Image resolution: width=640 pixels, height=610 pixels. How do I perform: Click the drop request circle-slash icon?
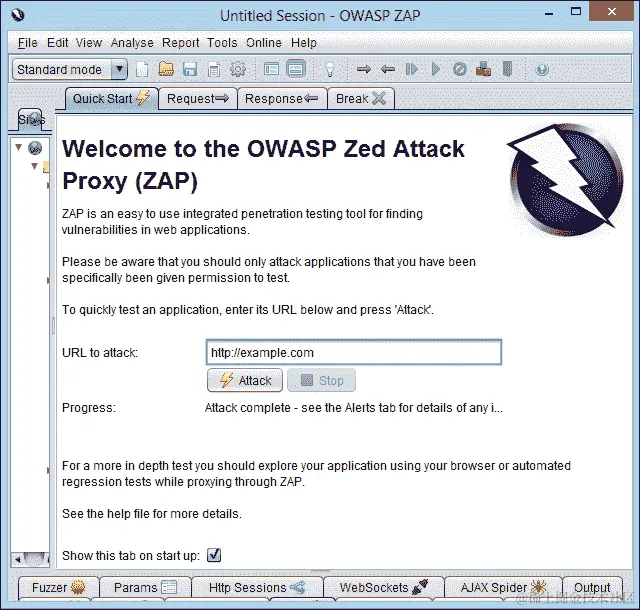coord(460,69)
